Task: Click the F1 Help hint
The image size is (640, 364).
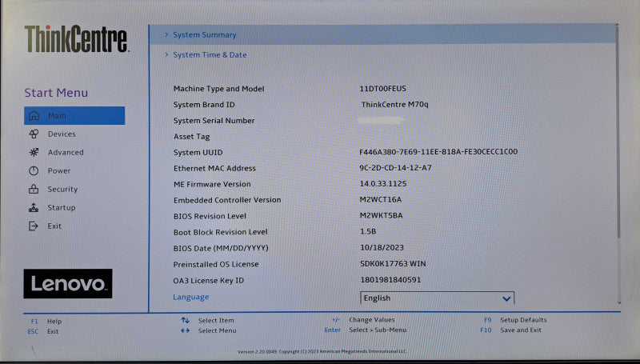Action: tap(46, 321)
